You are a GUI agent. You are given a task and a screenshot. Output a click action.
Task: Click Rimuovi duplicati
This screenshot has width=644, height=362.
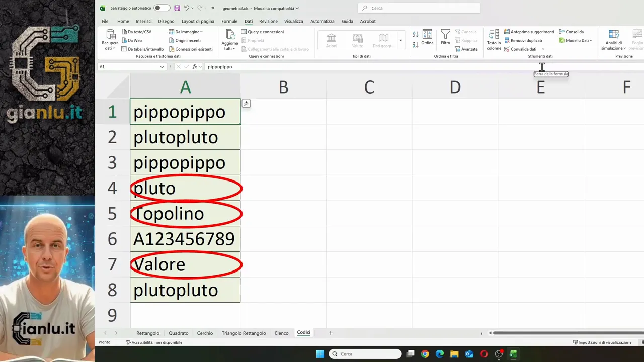point(523,40)
